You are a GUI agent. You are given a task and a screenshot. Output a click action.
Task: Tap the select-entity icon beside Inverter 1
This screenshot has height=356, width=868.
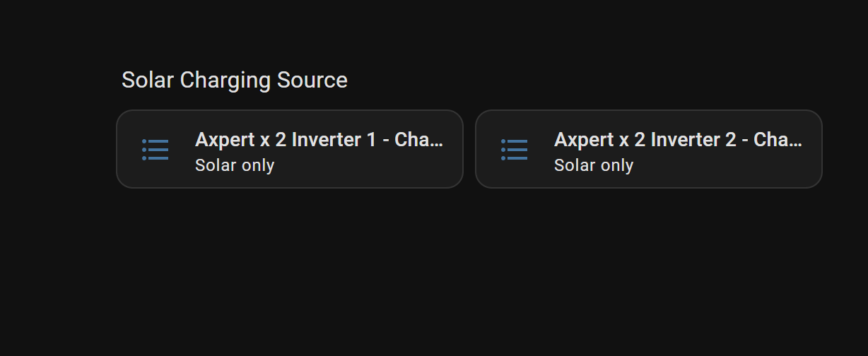[x=156, y=149]
